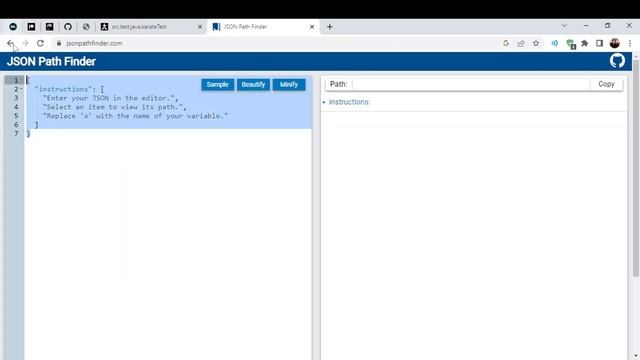Open a new browser tab
640x360 pixels.
tap(330, 27)
